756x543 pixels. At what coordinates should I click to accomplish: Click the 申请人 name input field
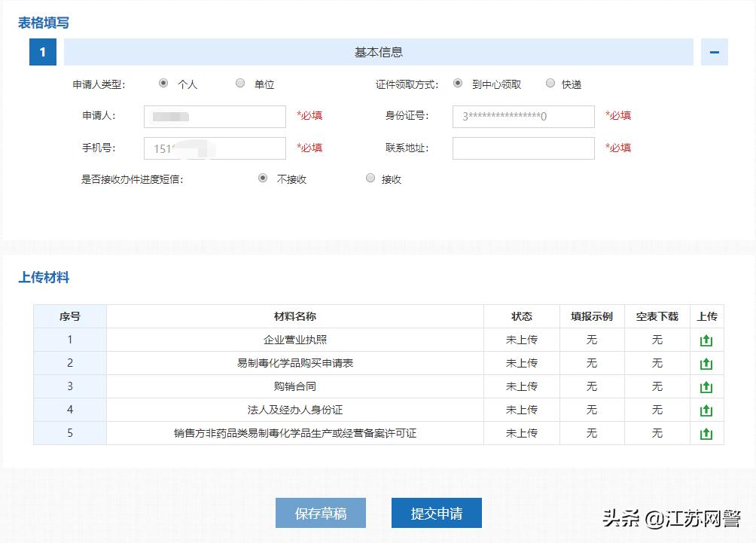(214, 116)
